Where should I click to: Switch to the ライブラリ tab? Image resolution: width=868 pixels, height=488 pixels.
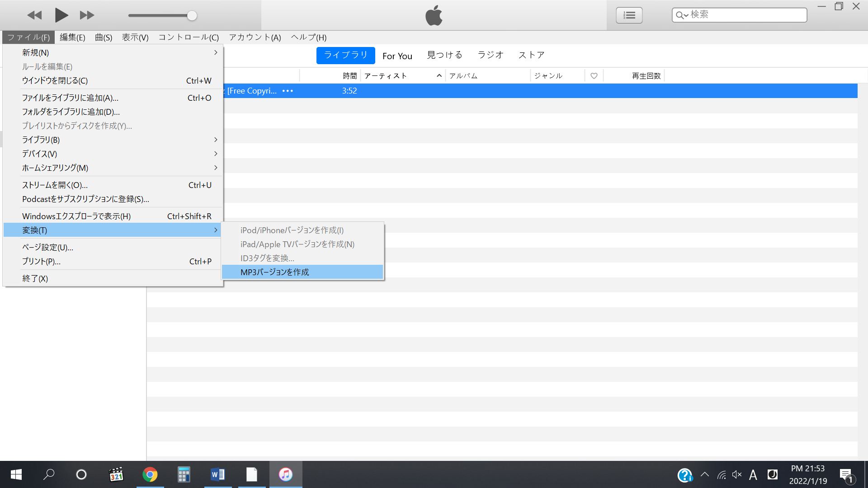pyautogui.click(x=346, y=55)
